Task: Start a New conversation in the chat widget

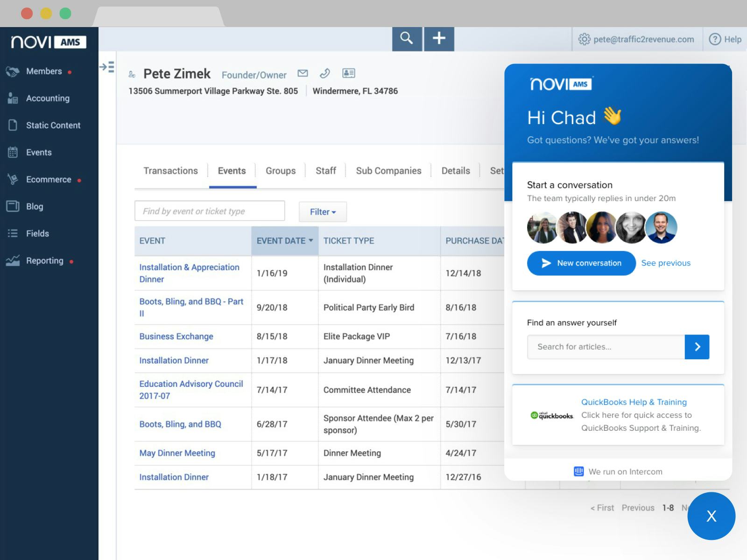Action: point(581,263)
